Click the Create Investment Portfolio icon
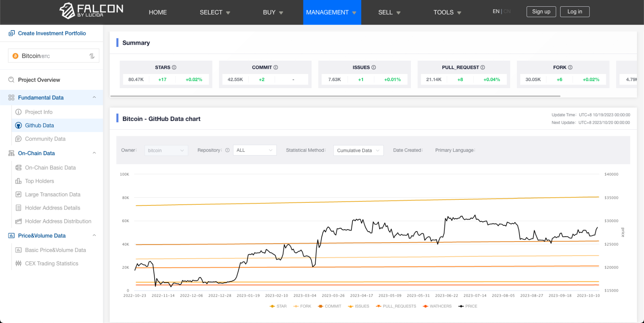Viewport: 644px width, 323px height. [12, 33]
